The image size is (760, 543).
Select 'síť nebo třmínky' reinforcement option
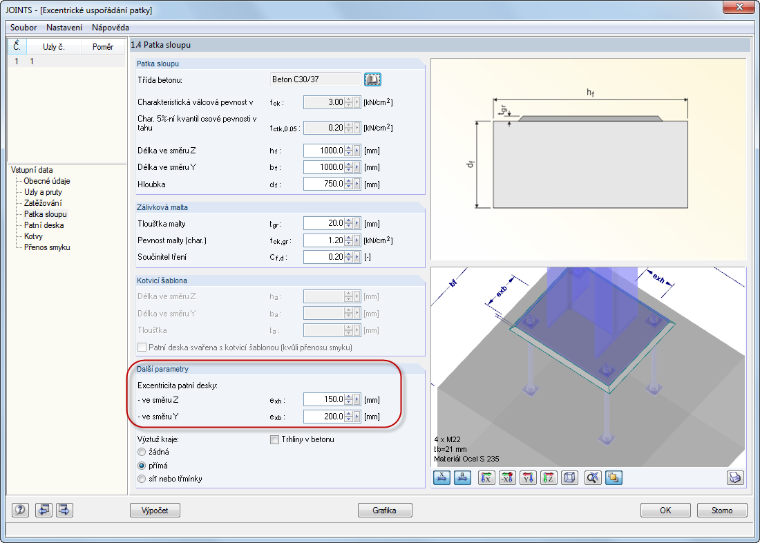point(142,479)
